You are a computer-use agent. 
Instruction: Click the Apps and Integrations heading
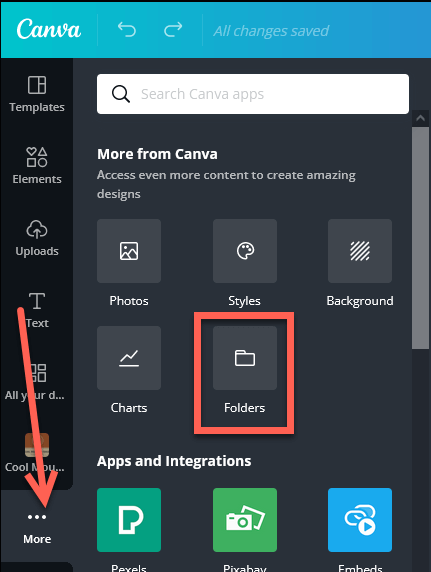174,461
